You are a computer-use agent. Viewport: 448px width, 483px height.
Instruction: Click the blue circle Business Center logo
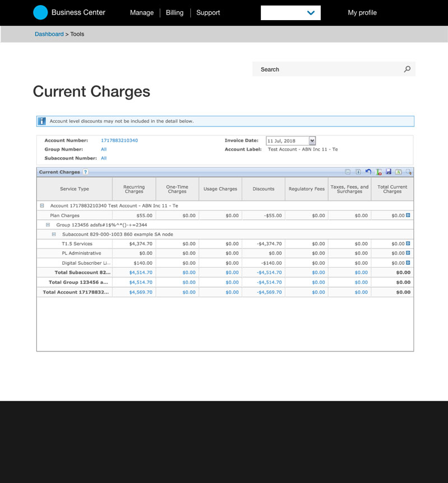click(40, 13)
